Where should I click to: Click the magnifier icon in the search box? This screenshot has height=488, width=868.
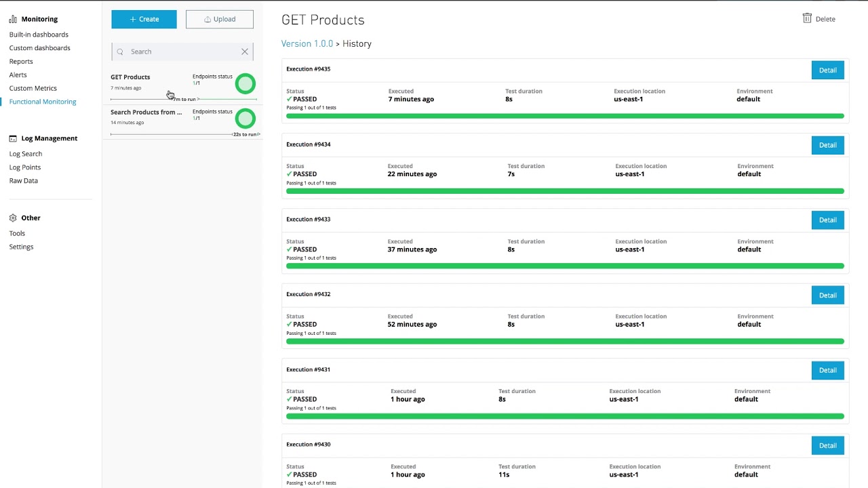point(120,52)
